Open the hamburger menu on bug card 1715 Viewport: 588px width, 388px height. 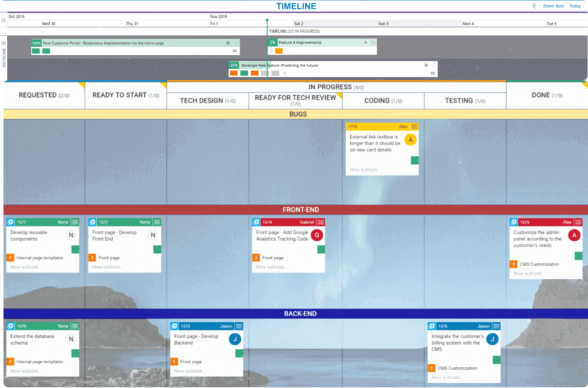414,126
